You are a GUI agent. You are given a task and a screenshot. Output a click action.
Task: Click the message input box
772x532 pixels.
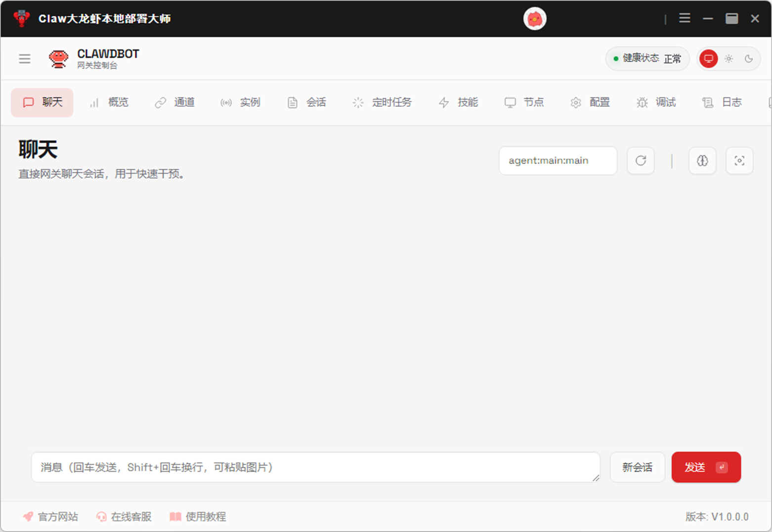click(x=316, y=467)
